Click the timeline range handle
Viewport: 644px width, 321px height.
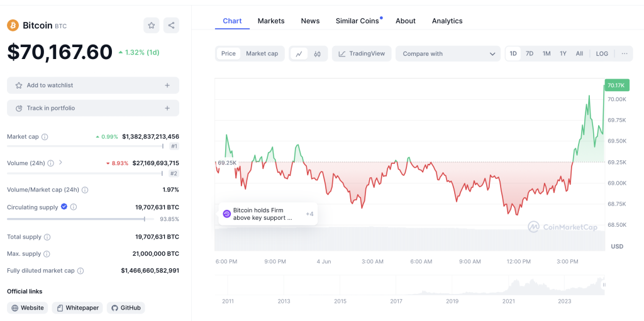click(604, 285)
